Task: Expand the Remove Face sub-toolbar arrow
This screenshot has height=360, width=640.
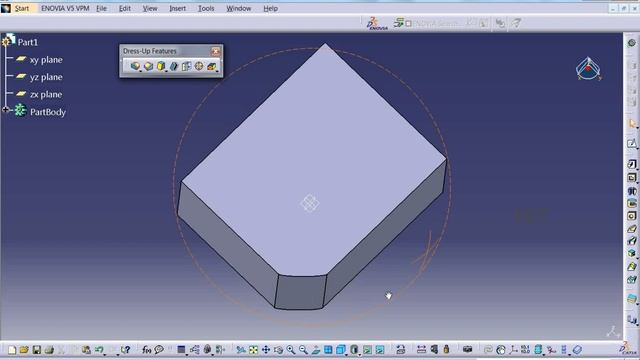Action: (217, 71)
